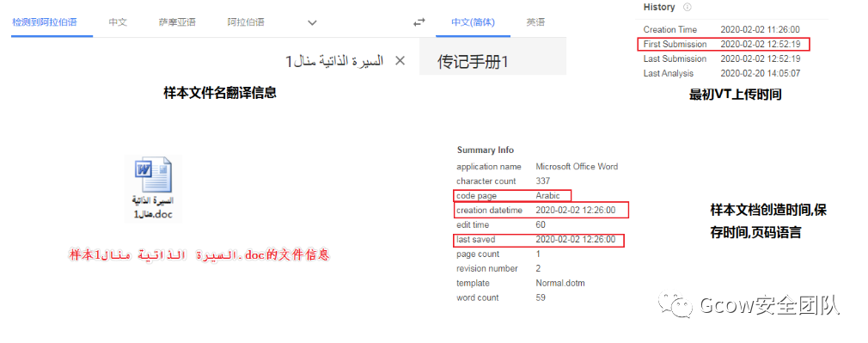868x343 pixels.
Task: Click code page value Arabic
Action: tap(548, 196)
